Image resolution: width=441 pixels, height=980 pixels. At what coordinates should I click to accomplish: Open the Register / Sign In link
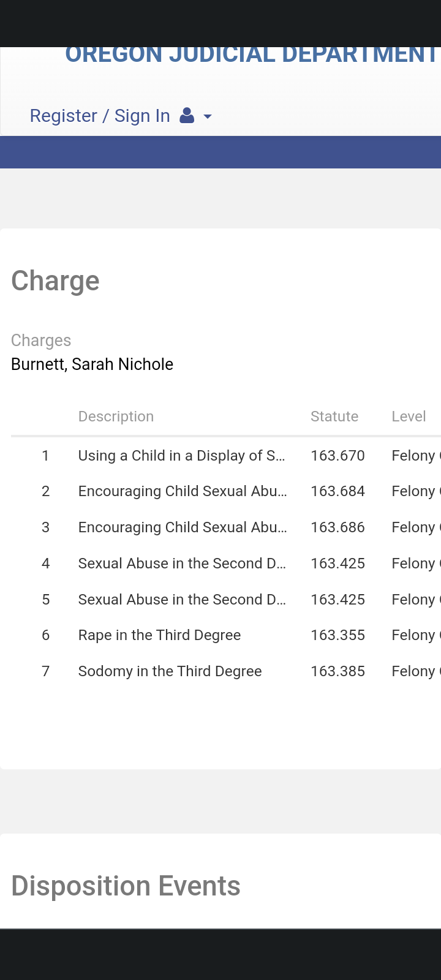[x=100, y=116]
